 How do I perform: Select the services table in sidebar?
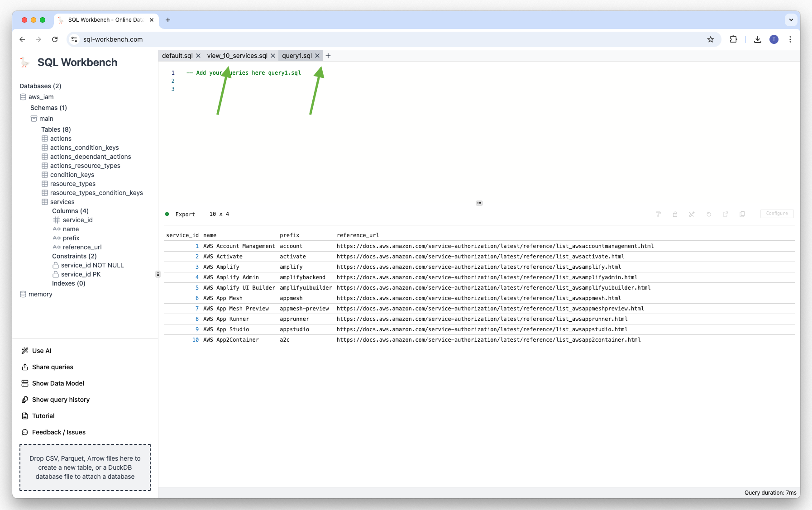[x=62, y=202]
